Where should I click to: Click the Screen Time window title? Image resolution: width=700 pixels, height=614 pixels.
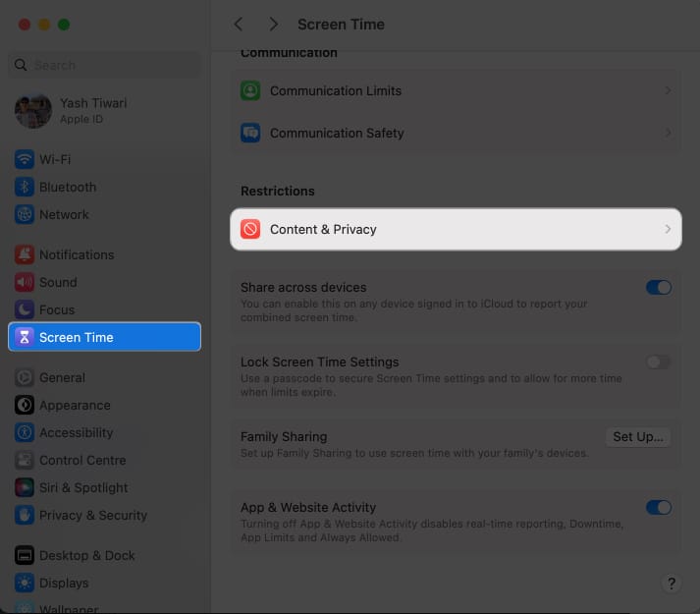coord(341,25)
